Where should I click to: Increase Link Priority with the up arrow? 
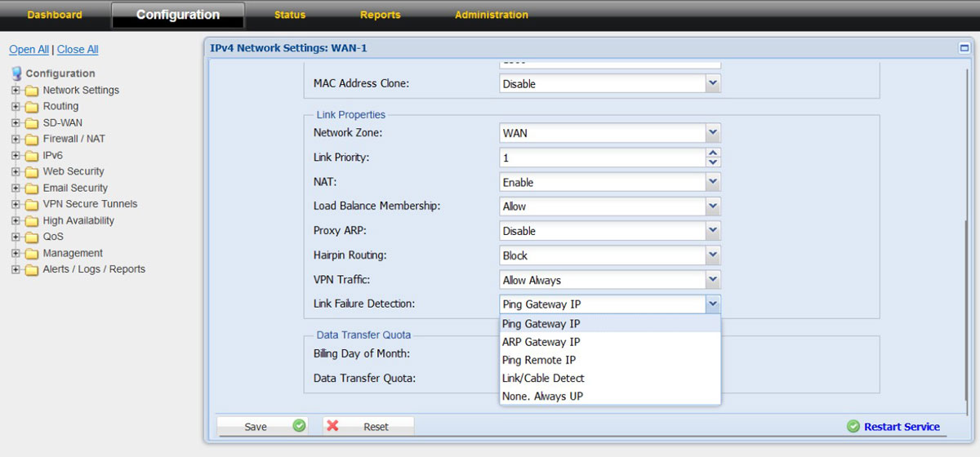coord(713,153)
